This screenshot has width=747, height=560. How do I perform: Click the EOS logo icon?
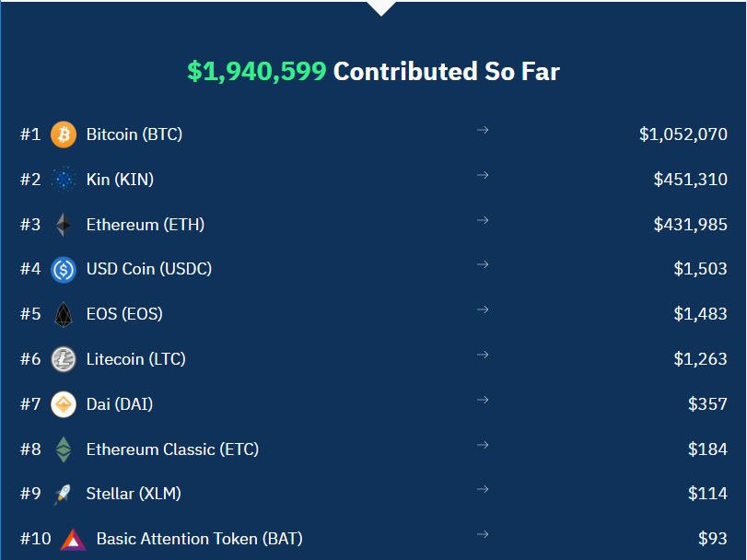pos(64,314)
